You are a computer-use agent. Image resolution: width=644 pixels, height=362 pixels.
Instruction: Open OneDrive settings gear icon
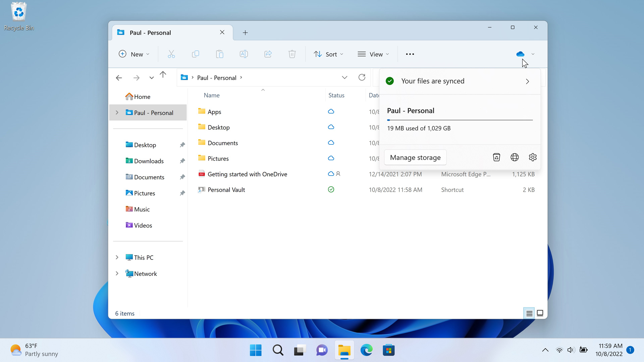tap(533, 157)
